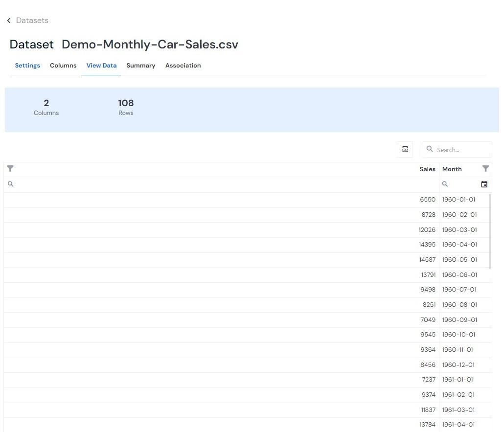Go back to Datasets link

click(32, 21)
